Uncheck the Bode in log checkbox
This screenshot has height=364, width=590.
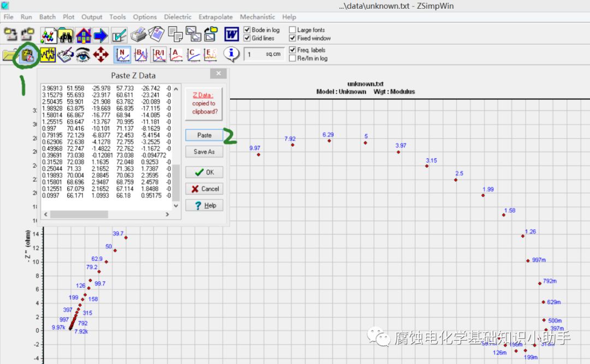[x=247, y=30]
